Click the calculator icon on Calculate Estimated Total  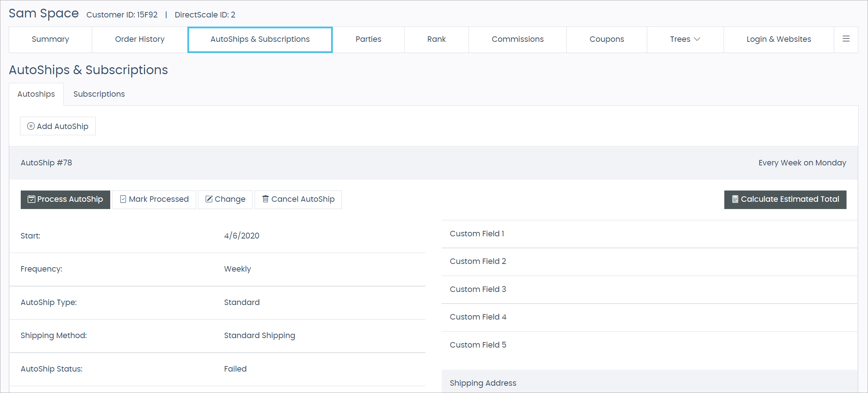(735, 199)
